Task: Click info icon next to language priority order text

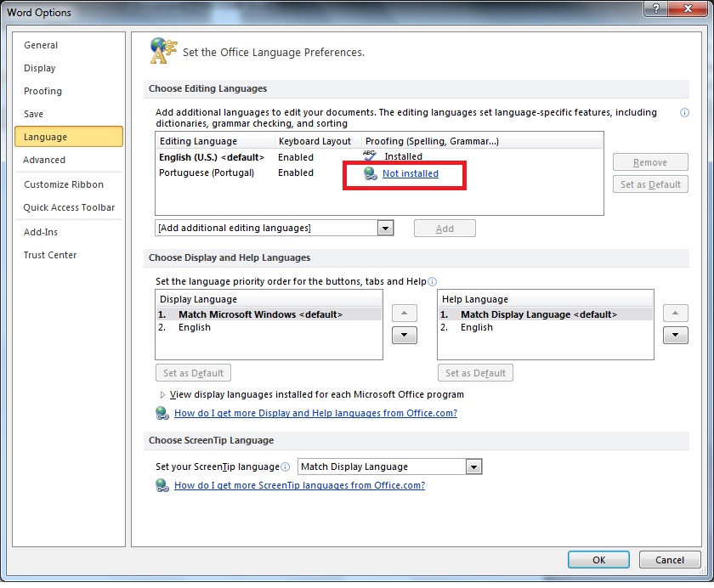Action: 432,282
